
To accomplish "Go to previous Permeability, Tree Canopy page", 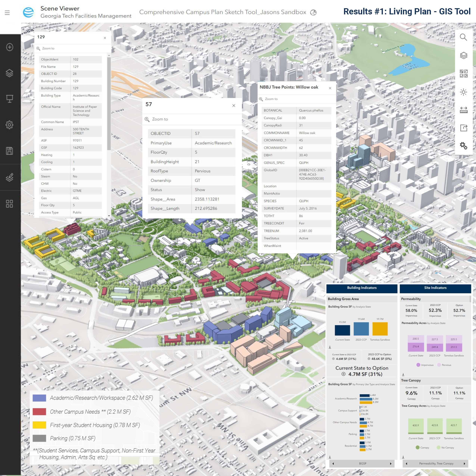I will pyautogui.click(x=406, y=463).
